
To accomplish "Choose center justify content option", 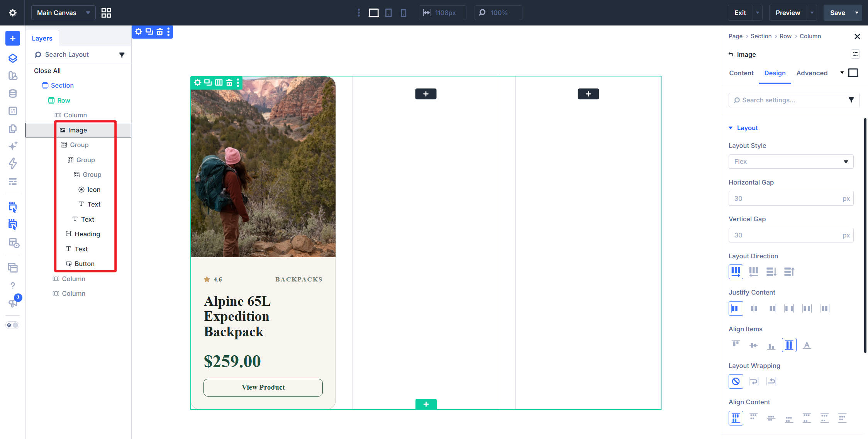I will 753,308.
